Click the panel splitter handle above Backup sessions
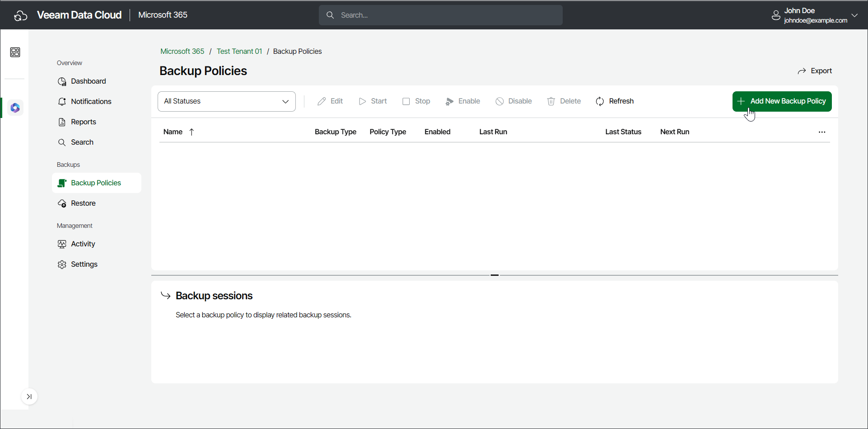The width and height of the screenshot is (868, 429). coord(495,275)
